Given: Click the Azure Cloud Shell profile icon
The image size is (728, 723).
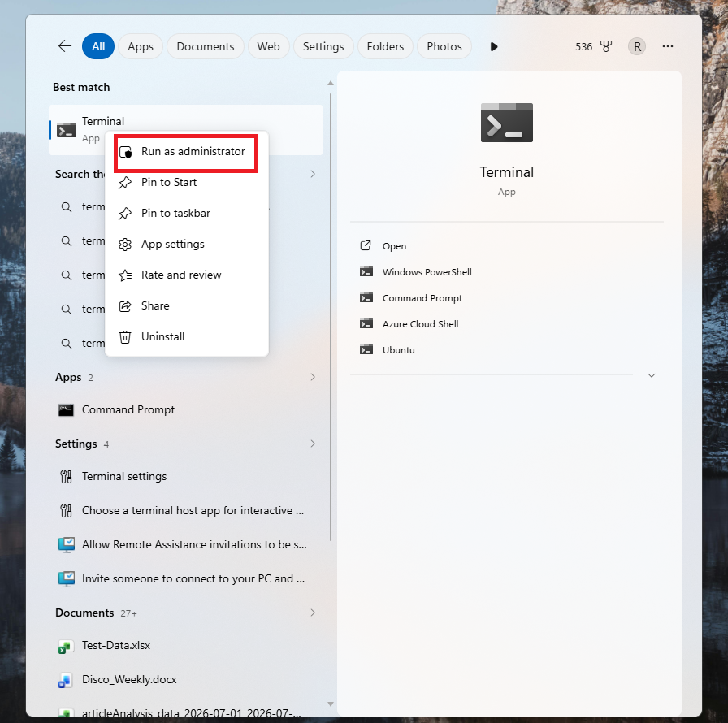Looking at the screenshot, I should point(366,324).
